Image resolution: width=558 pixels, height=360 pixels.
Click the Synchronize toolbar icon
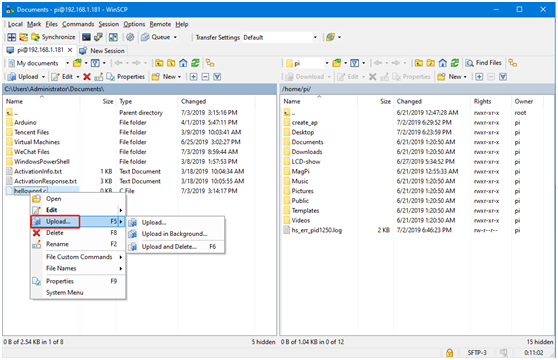[53, 37]
